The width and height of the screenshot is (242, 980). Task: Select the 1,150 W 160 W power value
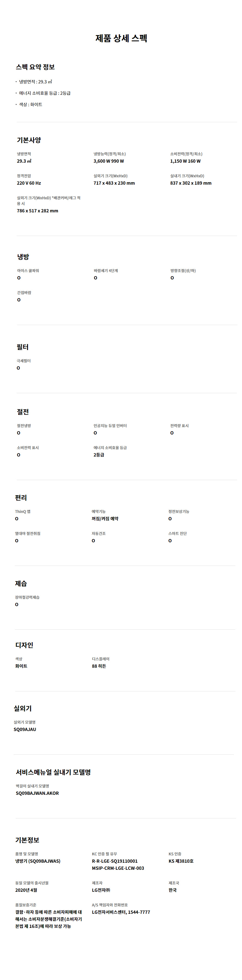pyautogui.click(x=185, y=161)
